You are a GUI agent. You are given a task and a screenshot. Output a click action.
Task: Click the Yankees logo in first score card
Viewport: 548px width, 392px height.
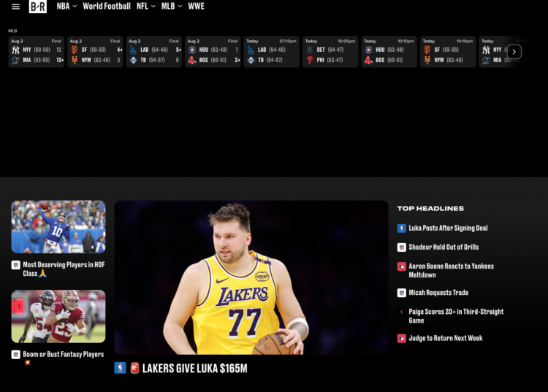[x=16, y=50]
